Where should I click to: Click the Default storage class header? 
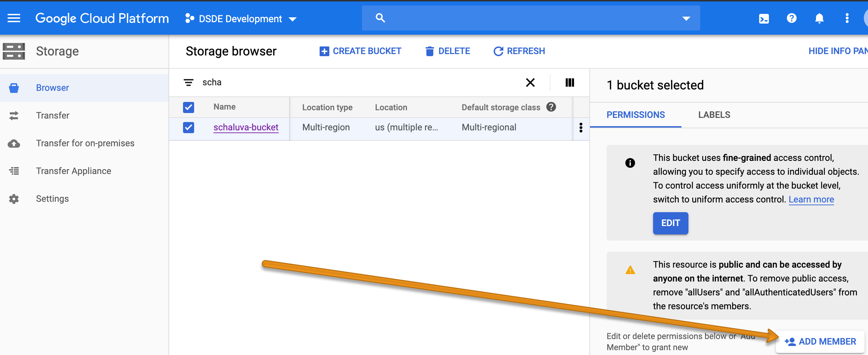pyautogui.click(x=501, y=107)
